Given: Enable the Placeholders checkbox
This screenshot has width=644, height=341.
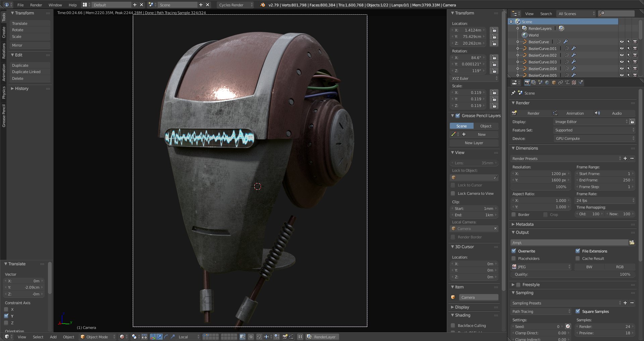Looking at the screenshot, I should point(514,259).
